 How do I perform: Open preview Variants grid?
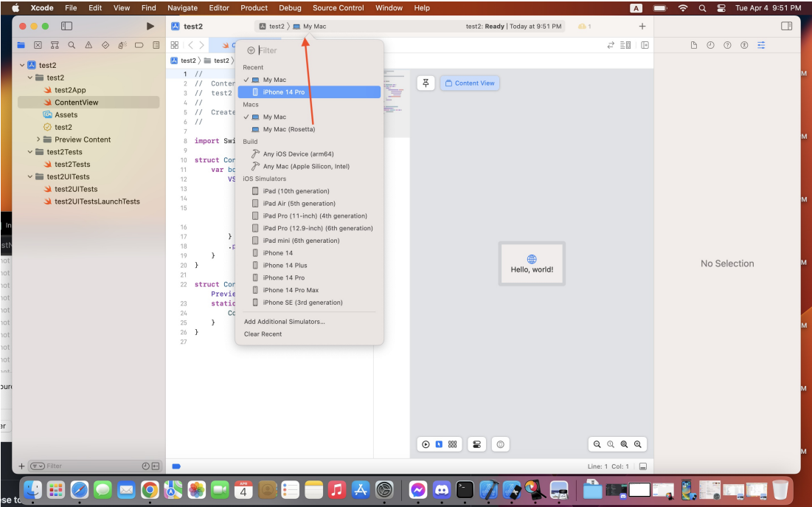pos(453,444)
